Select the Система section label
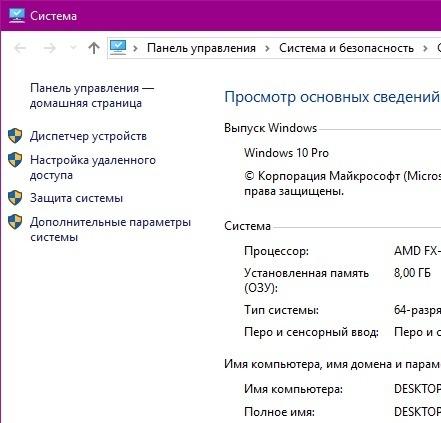The width and height of the screenshot is (441, 423). [x=247, y=226]
